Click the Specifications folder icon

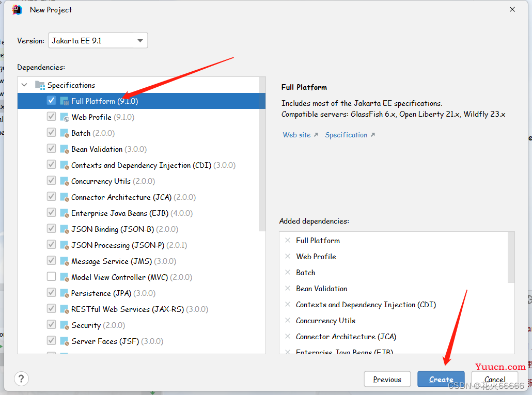pos(40,85)
